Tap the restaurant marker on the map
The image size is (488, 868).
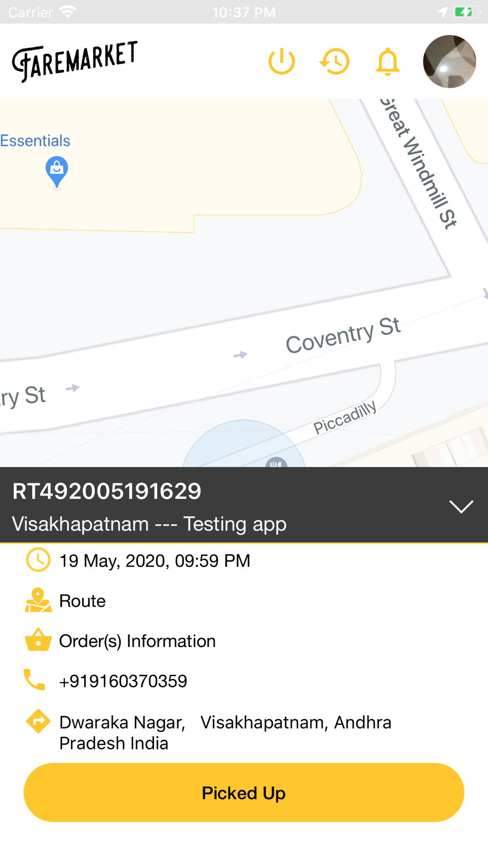pos(276,462)
